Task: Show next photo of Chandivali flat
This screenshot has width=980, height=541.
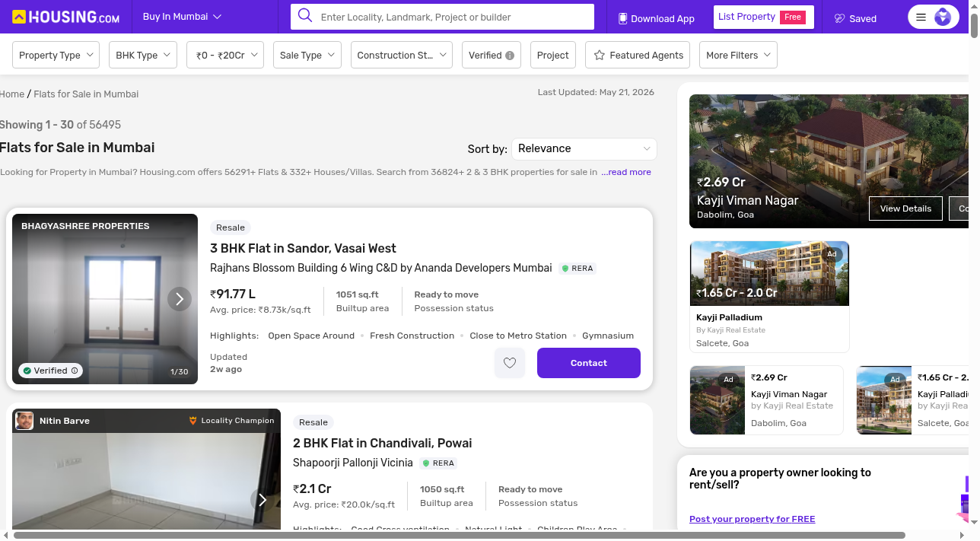Action: (262, 500)
